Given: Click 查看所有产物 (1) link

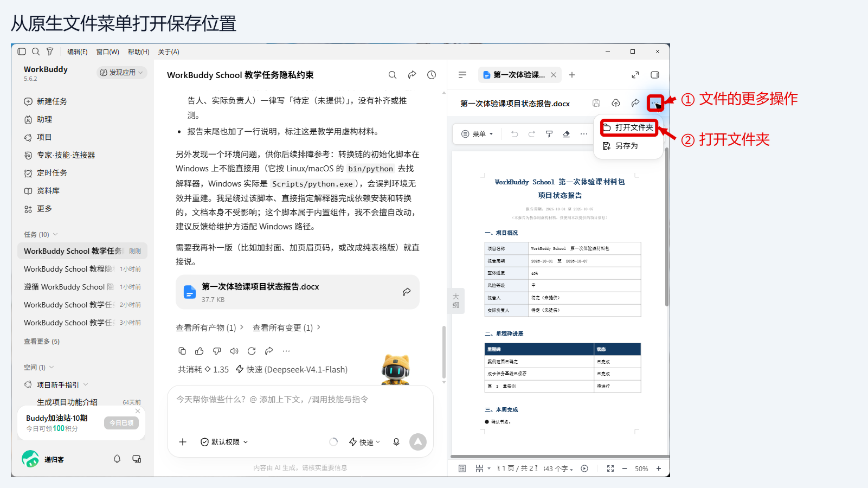Looking at the screenshot, I should click(209, 328).
